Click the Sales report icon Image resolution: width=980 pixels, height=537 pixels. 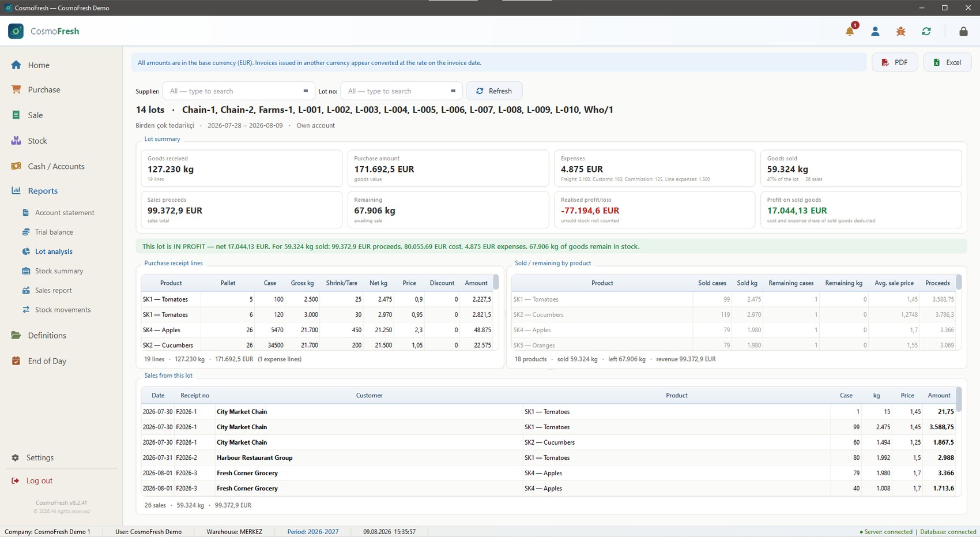[x=26, y=290]
